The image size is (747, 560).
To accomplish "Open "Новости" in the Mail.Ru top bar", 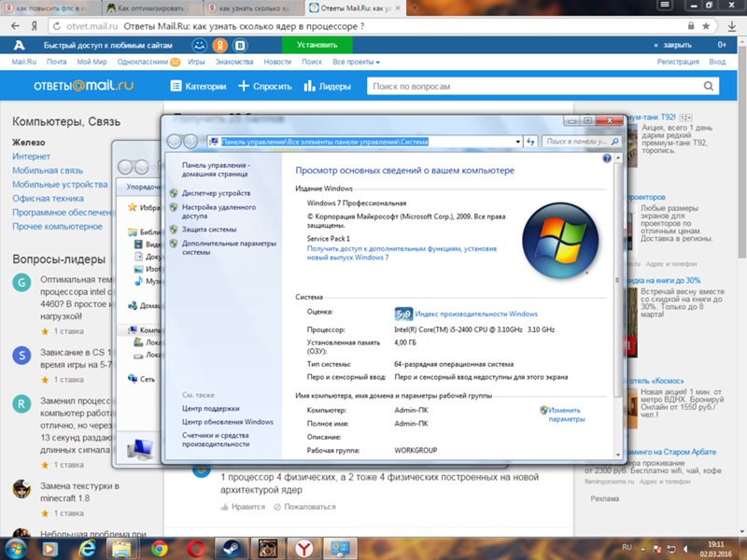I will coord(277,62).
